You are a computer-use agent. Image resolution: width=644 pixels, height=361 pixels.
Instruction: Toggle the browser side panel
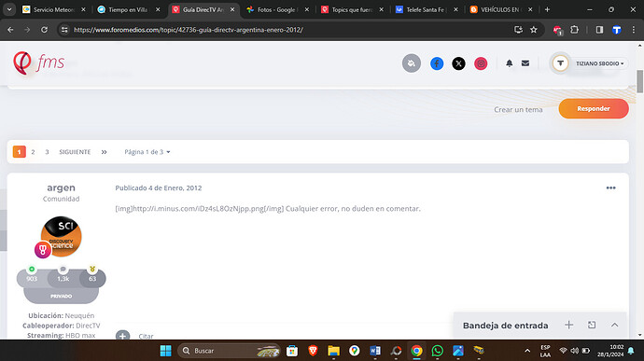point(599,30)
